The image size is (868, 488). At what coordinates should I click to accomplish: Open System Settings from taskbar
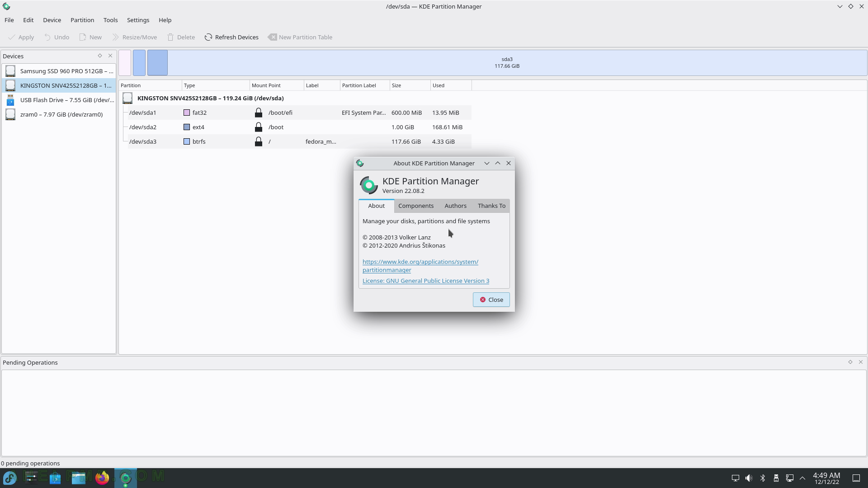[x=31, y=478]
